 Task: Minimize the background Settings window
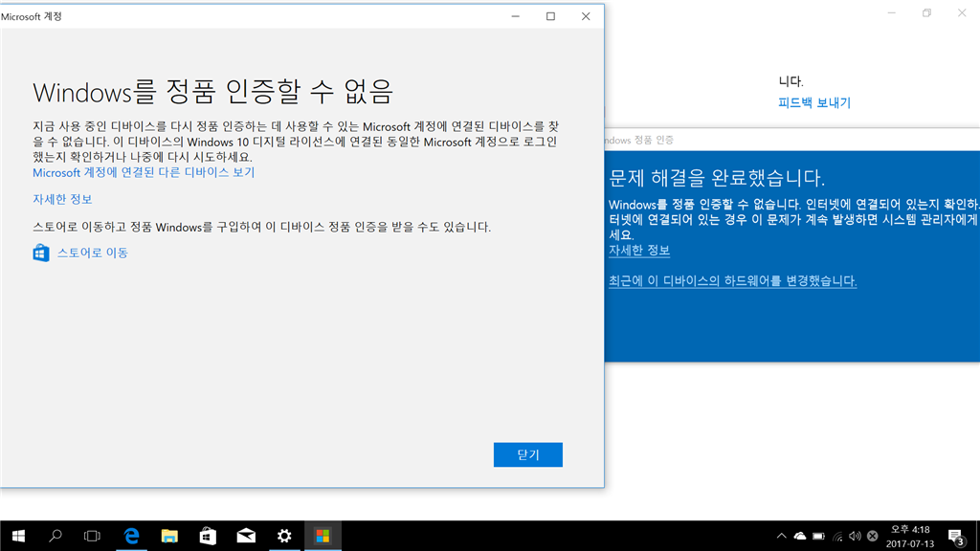pos(892,13)
